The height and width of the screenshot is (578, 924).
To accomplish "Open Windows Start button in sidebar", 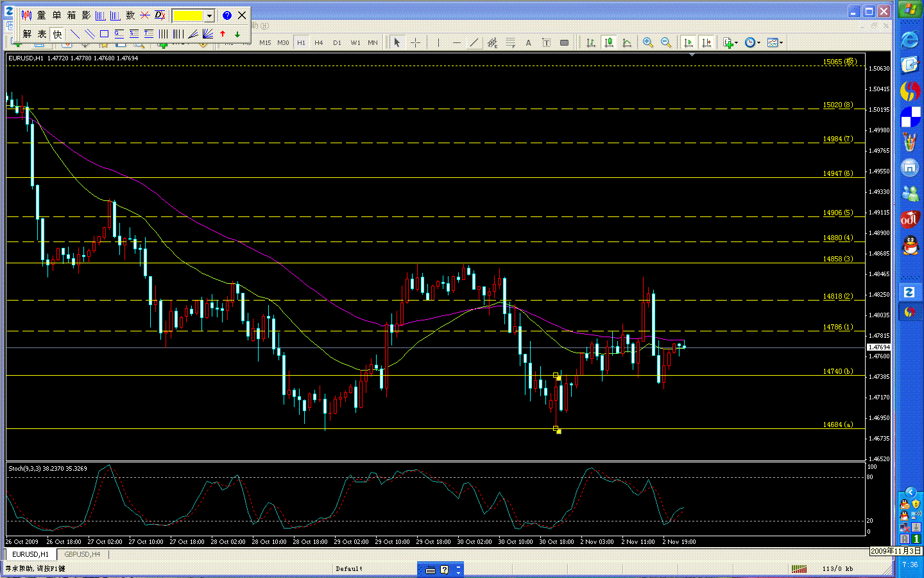I will point(909,10).
